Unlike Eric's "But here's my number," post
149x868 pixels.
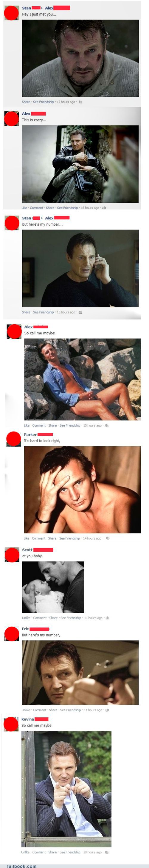(26, 710)
